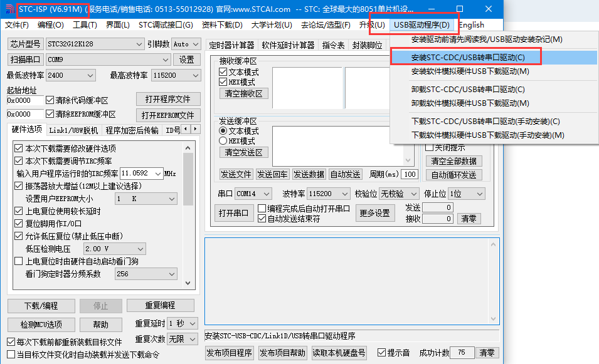599x364 pixels.
Task: Expand 串口 COM14 dropdown
Action: [x=267, y=194]
